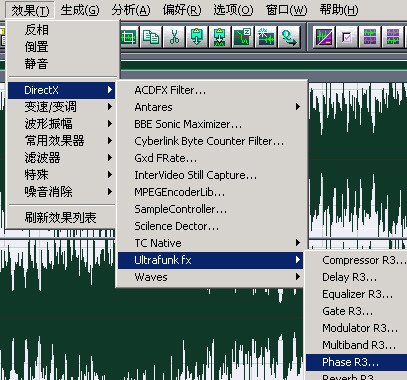This screenshot has height=380, width=407.
Task: Select Cyberlink Byte Counter Filter...
Action: pos(211,141)
